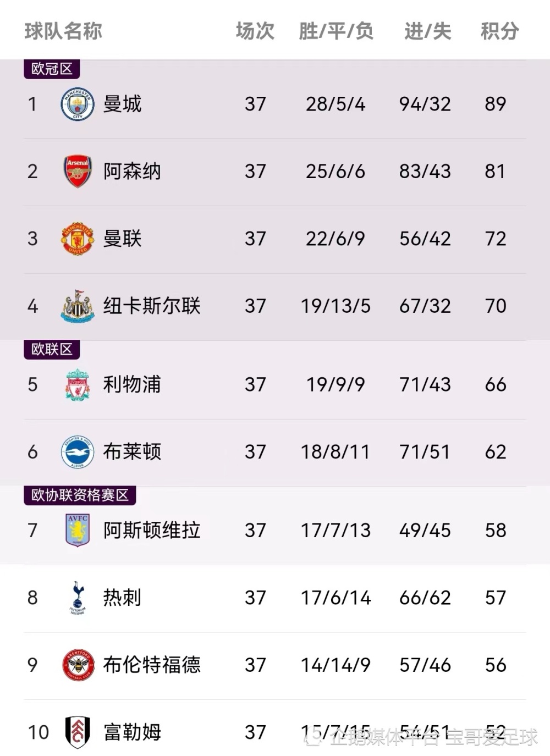Click the 进/失 column header
The height and width of the screenshot is (756, 550).
click(x=427, y=31)
